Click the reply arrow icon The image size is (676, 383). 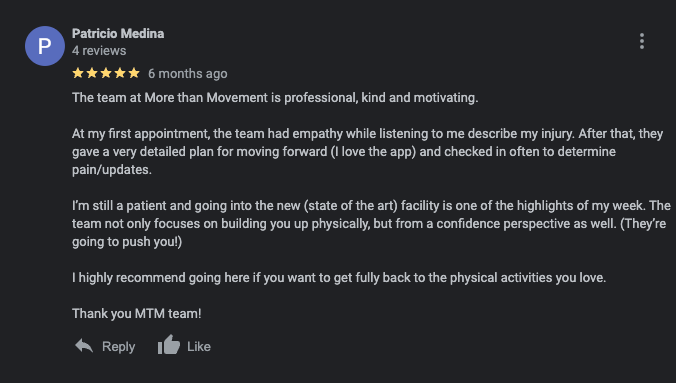click(84, 346)
